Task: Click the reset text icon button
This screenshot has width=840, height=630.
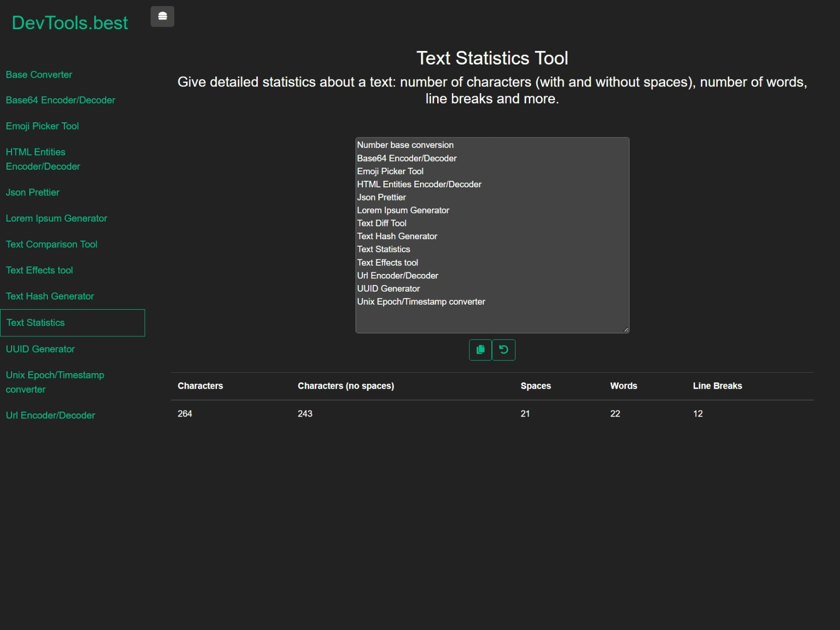Action: pyautogui.click(x=504, y=350)
